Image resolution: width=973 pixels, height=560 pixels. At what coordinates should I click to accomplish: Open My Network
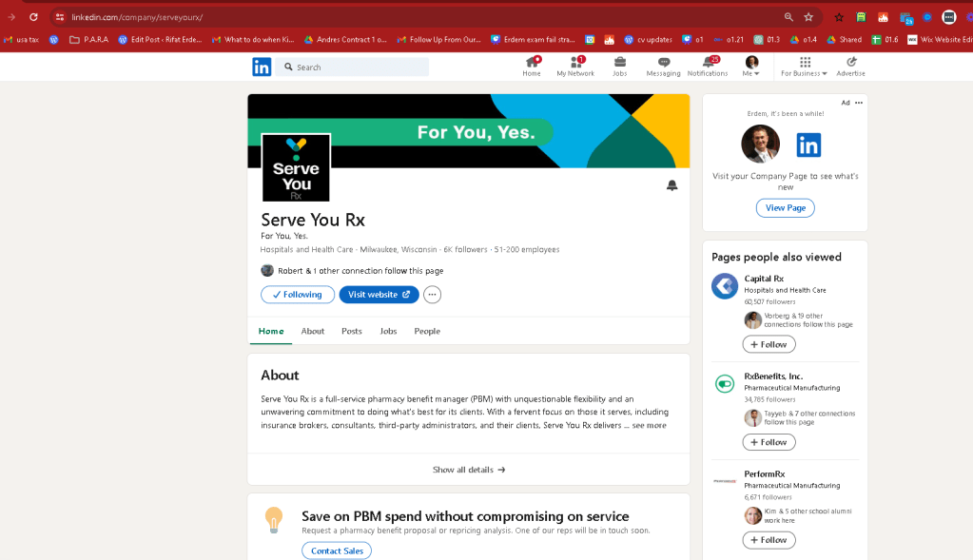click(575, 67)
